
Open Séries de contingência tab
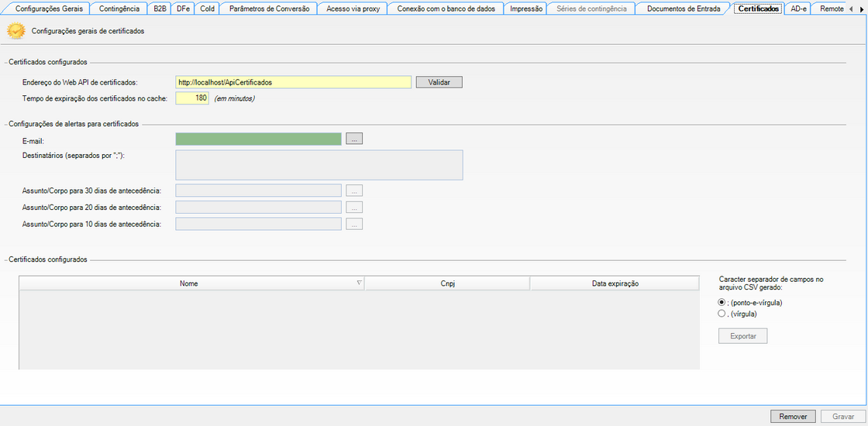[x=591, y=9]
